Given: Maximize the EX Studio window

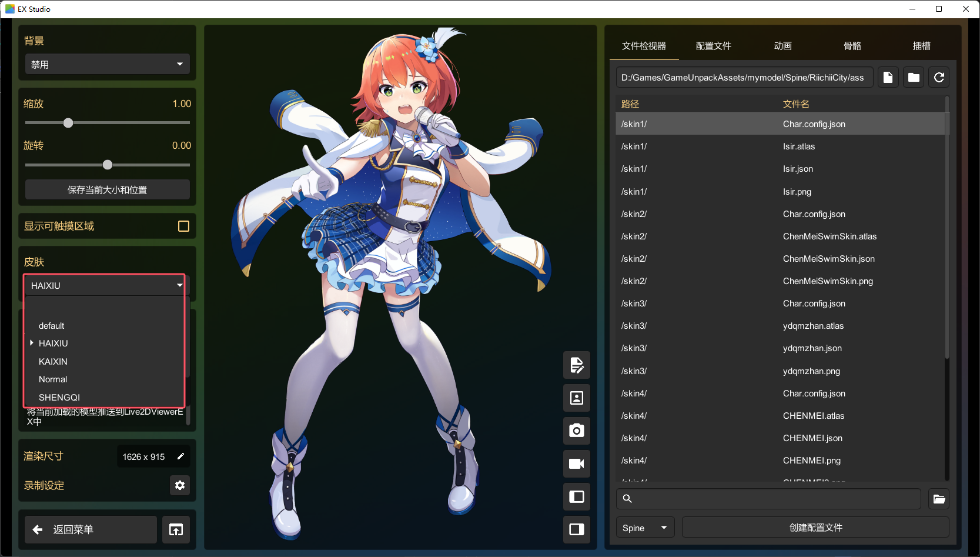Looking at the screenshot, I should tap(939, 9).
